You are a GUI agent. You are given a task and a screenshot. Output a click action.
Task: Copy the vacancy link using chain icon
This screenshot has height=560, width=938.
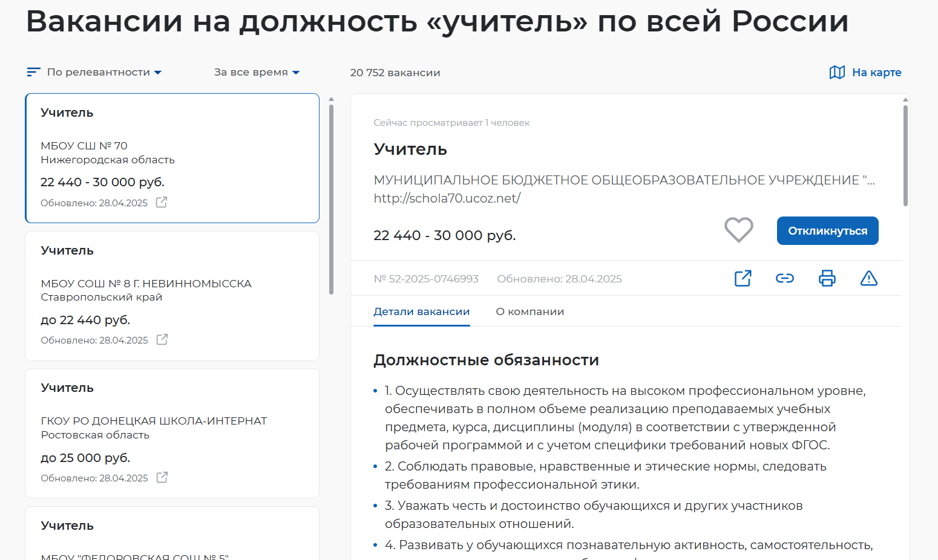[x=785, y=278]
